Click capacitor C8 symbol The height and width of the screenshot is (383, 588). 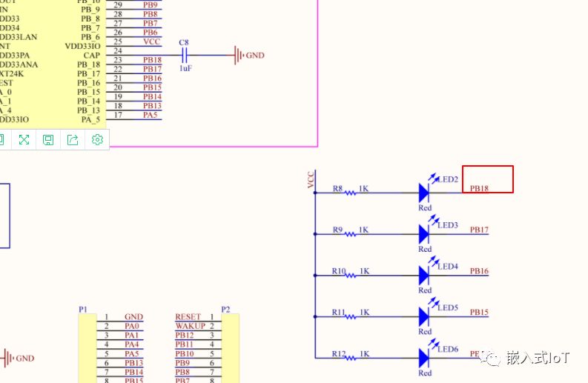185,56
